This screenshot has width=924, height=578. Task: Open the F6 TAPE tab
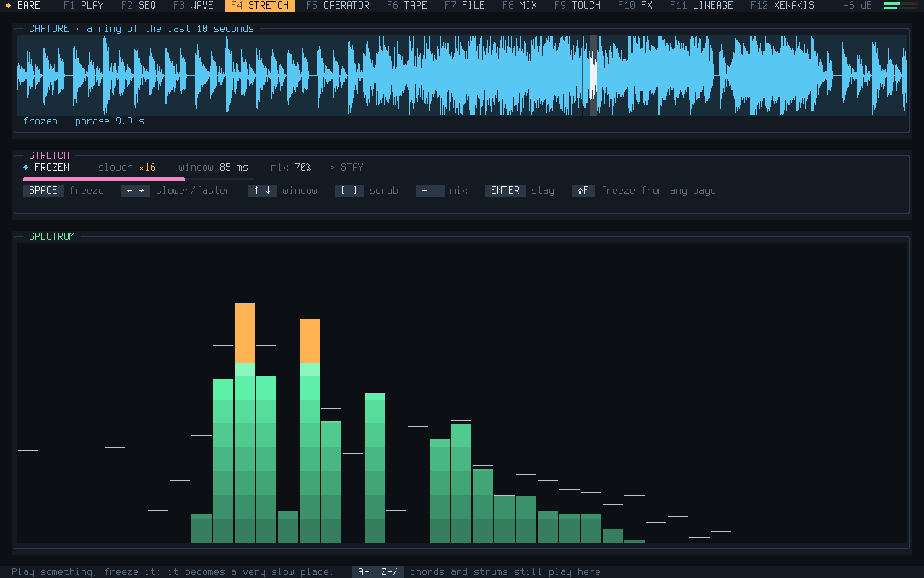point(407,5)
